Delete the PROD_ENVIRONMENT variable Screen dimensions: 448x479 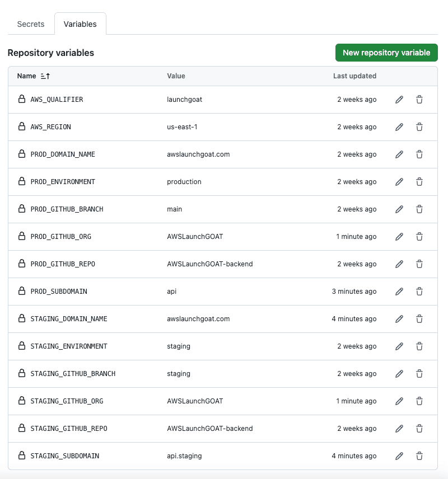(x=419, y=182)
